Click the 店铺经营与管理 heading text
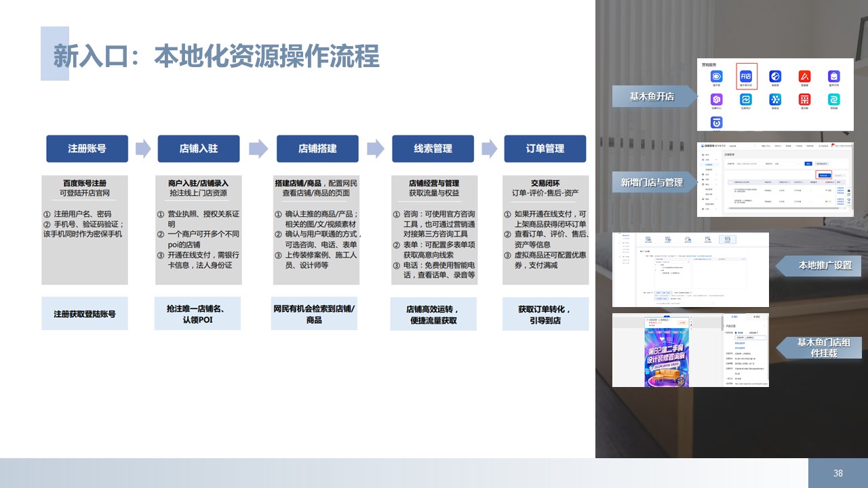 [434, 183]
